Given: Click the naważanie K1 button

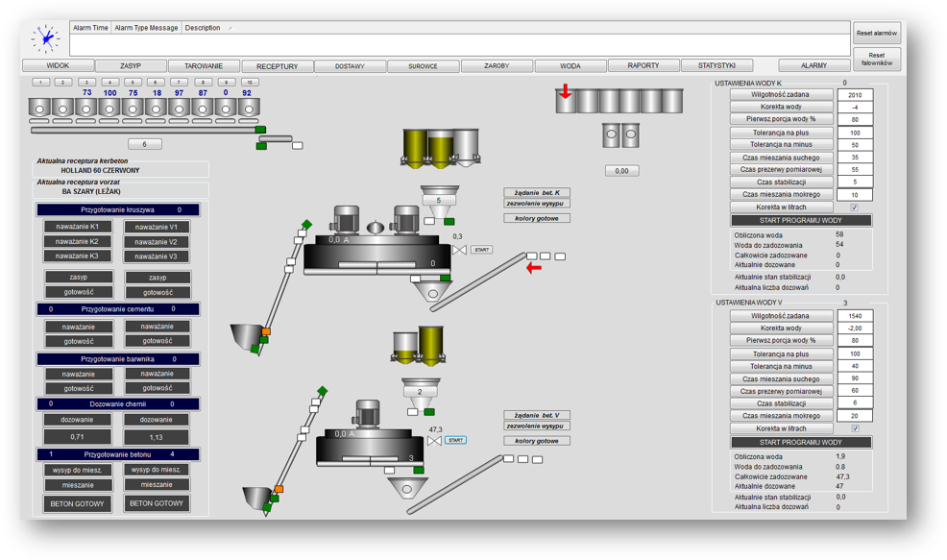Looking at the screenshot, I should pos(77,227).
